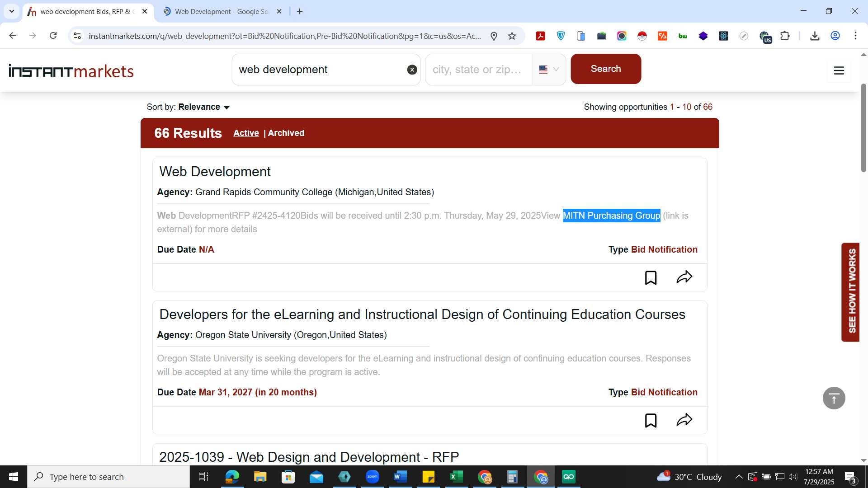
Task: Open a new browser tab
Action: click(x=300, y=11)
